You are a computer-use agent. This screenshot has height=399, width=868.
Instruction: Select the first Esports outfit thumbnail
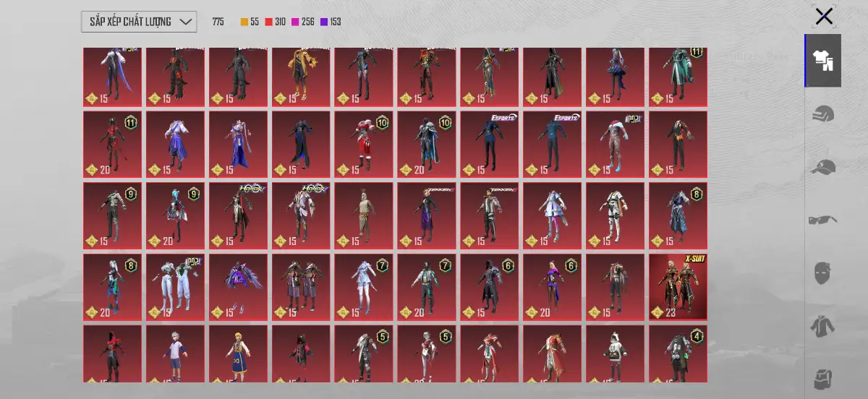click(489, 144)
